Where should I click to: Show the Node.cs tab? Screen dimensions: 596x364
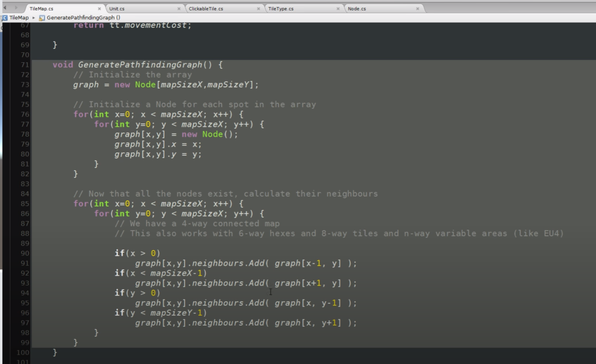[357, 8]
